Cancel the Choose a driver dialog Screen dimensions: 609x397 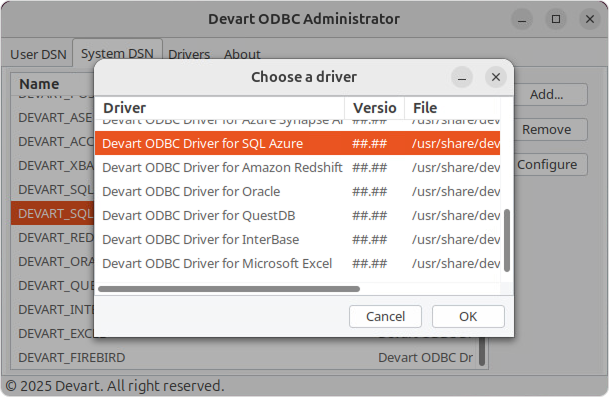385,316
